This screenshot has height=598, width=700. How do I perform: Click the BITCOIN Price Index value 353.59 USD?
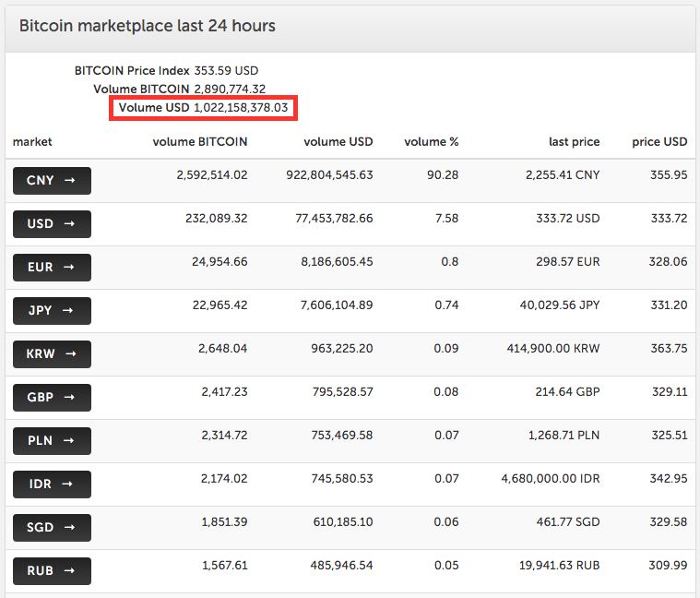pyautogui.click(x=226, y=70)
